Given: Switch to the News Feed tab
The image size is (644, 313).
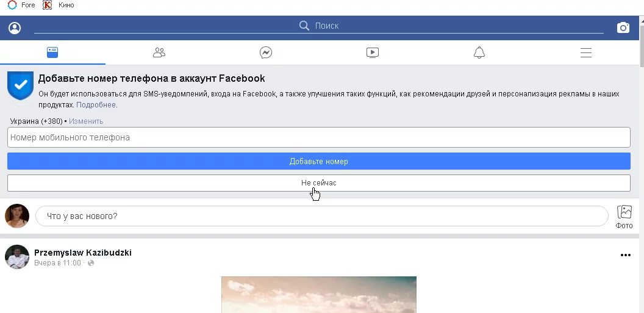Looking at the screenshot, I should point(52,52).
